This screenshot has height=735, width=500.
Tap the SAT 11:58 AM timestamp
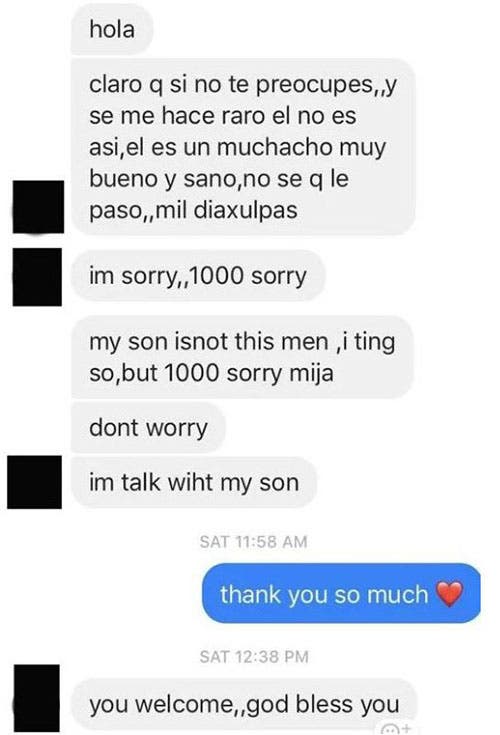(254, 542)
